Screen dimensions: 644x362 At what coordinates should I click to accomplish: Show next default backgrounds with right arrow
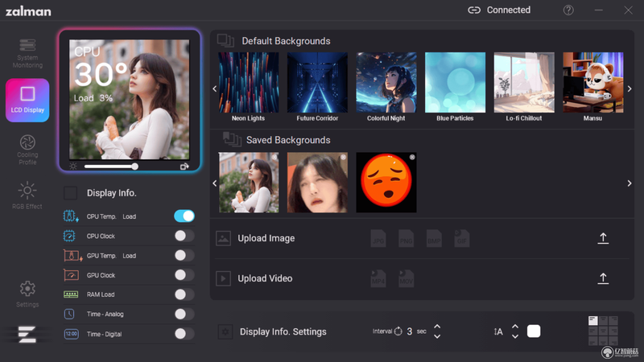[630, 88]
